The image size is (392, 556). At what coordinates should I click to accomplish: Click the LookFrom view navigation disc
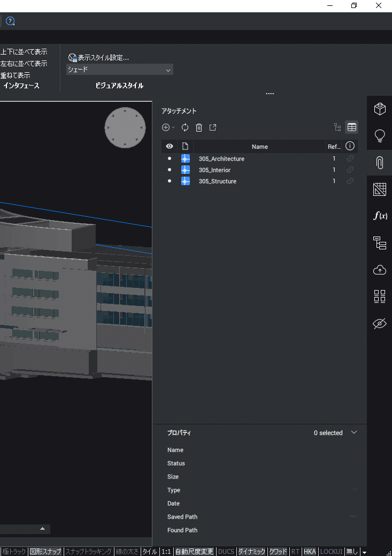(125, 128)
